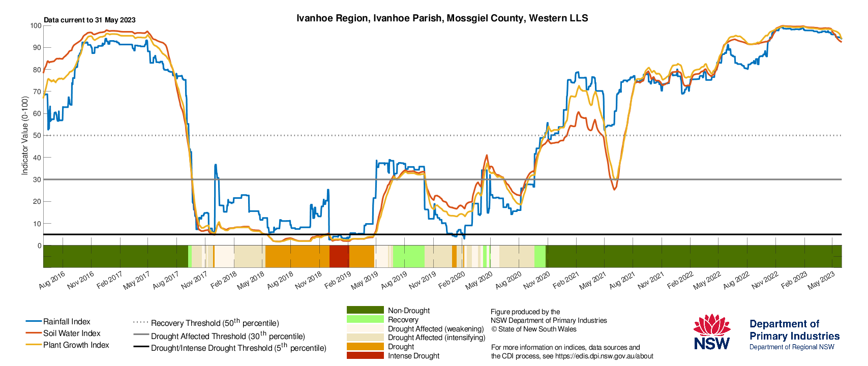The width and height of the screenshot is (868, 366).
Task: Click the Aug 2018 x-axis label
Action: pyautogui.click(x=280, y=280)
